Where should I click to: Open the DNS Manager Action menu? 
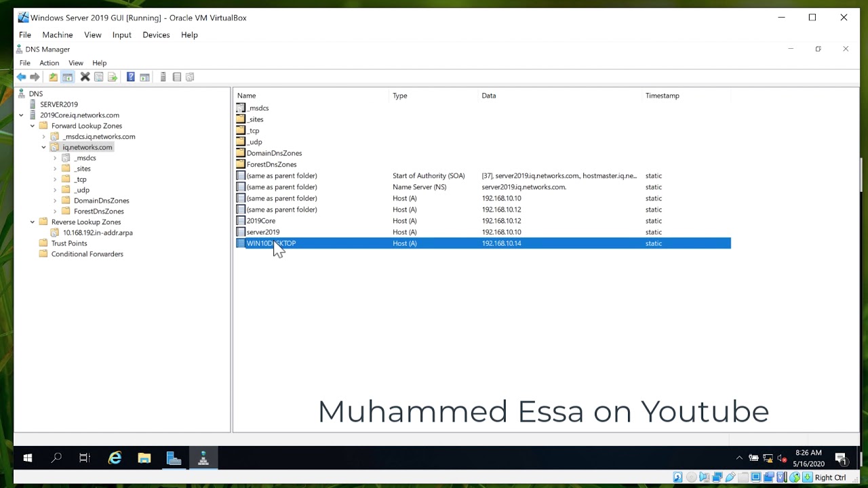pos(49,63)
